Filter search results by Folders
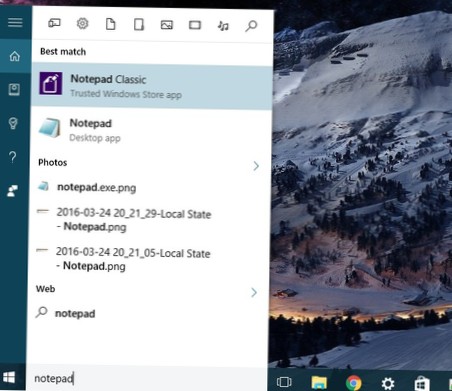The image size is (452, 391). 139,25
